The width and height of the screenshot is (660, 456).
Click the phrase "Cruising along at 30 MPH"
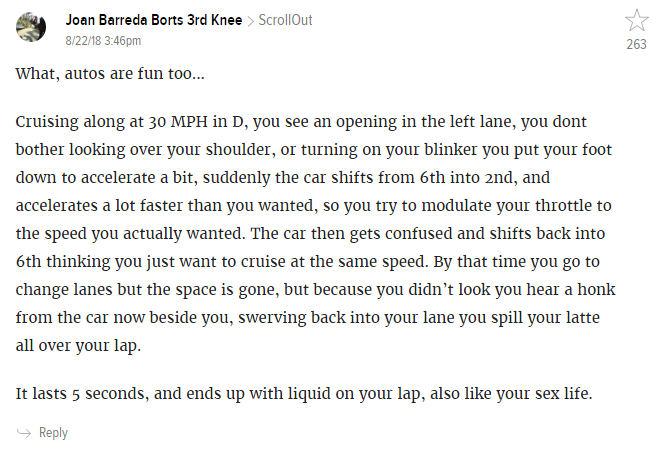106,121
